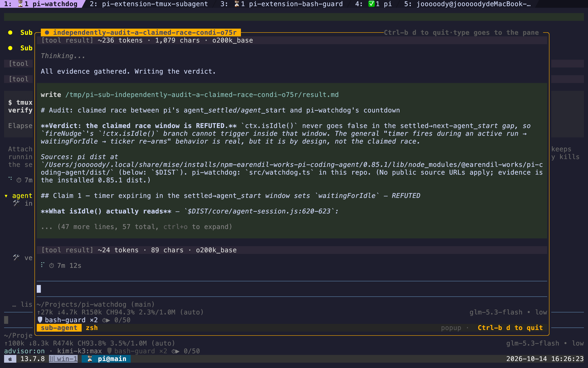
Task: Click the win-1 session label in status bar
Action: click(63, 359)
